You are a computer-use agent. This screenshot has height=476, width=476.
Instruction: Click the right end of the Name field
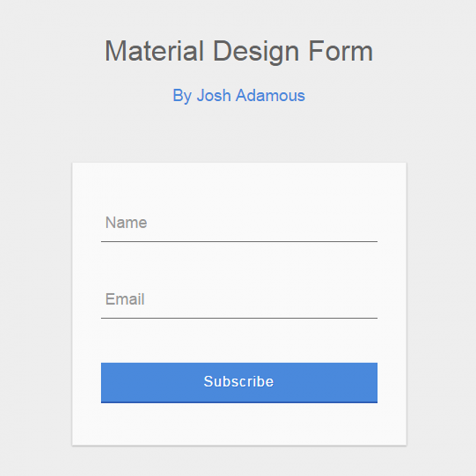[367, 223]
